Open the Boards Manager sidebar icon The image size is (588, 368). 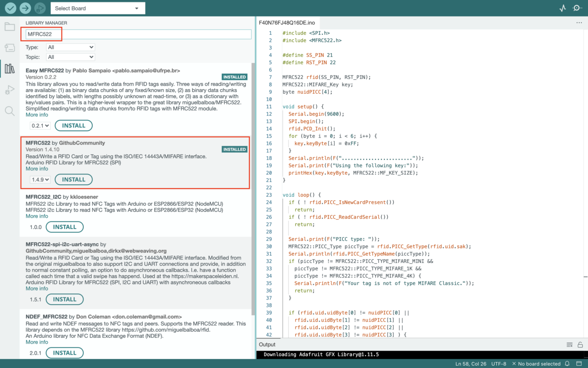coord(9,48)
